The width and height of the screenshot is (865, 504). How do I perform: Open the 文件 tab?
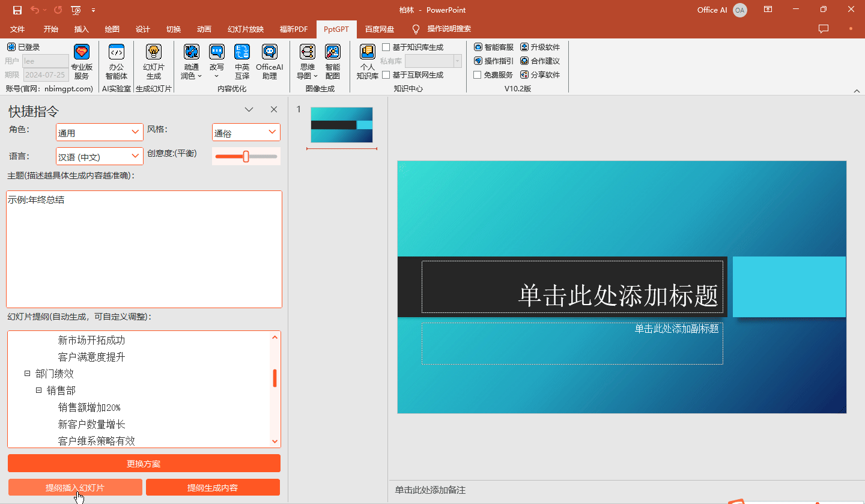point(17,29)
